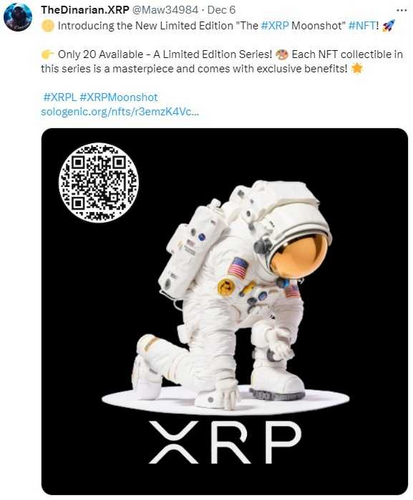The image size is (413, 500).
Task: Open the #XRPMoonshot hashtag
Action: click(119, 97)
